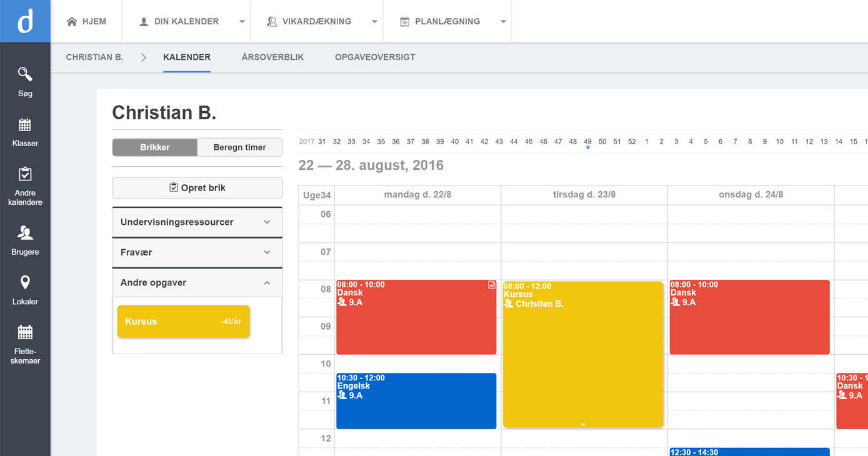
Task: Click the tirsdag d. 23/8 header
Action: pos(584,195)
